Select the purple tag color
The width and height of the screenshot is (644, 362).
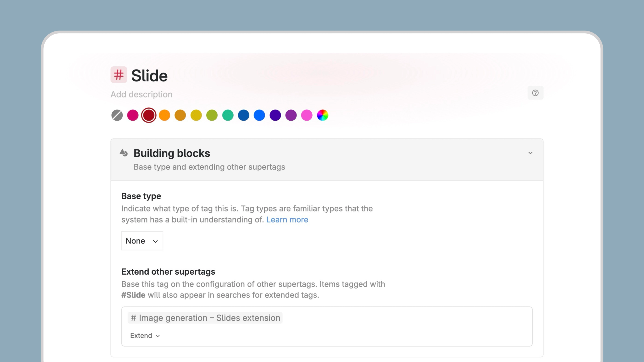click(x=291, y=115)
